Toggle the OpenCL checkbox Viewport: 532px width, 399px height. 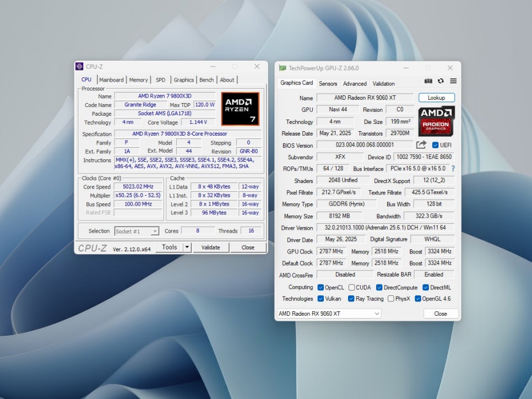[x=321, y=288]
